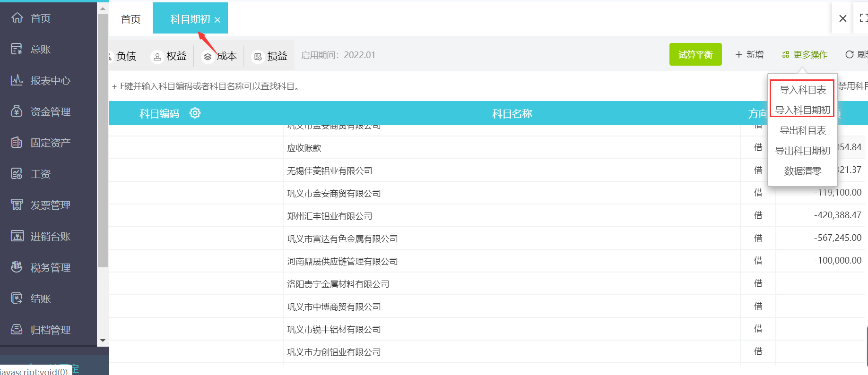Screen dimensions: 868x375
Task: Open 固定资产 building icon in the sidebar
Action: 17,143
